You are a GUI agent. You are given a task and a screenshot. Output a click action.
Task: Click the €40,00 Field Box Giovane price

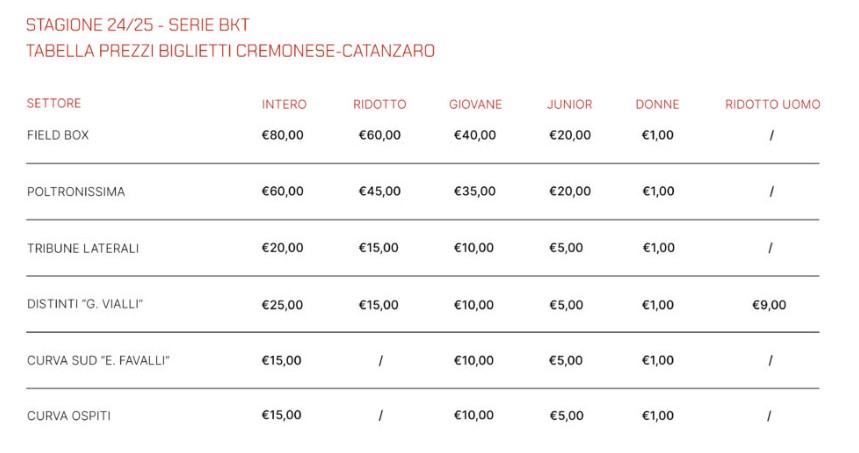(475, 135)
